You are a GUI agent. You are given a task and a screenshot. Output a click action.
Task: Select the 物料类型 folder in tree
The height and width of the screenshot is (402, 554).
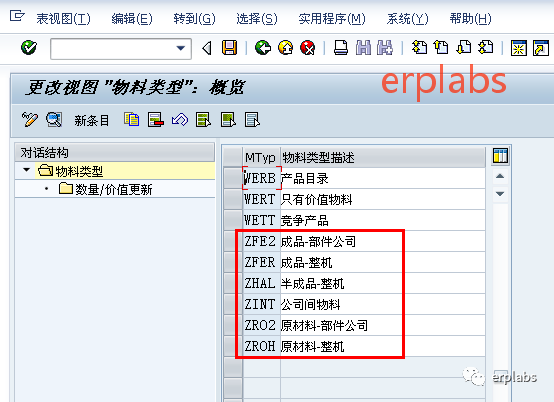(x=71, y=171)
